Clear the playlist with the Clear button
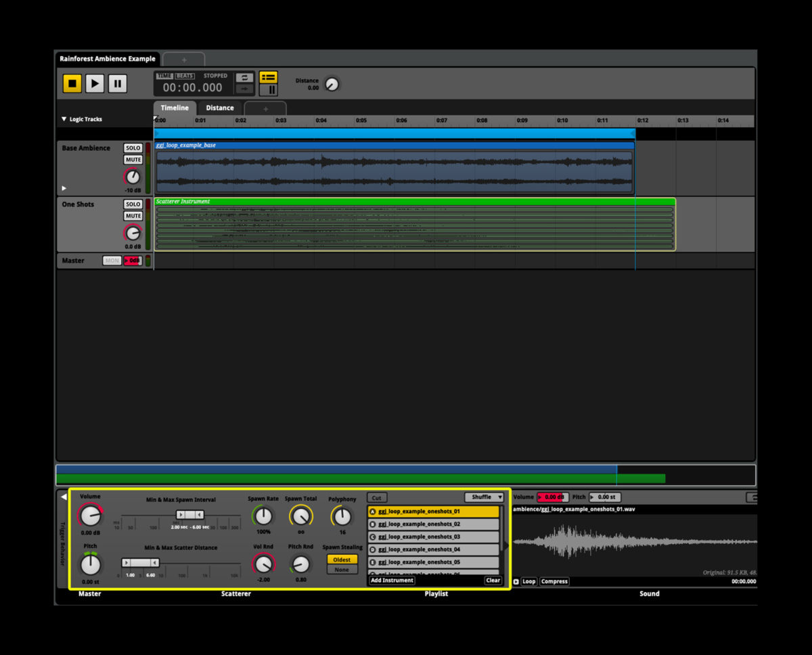 click(493, 580)
